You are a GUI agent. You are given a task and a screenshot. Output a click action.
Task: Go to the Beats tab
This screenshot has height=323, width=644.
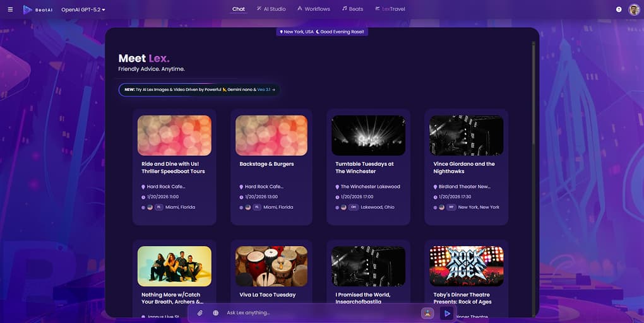[x=352, y=9]
